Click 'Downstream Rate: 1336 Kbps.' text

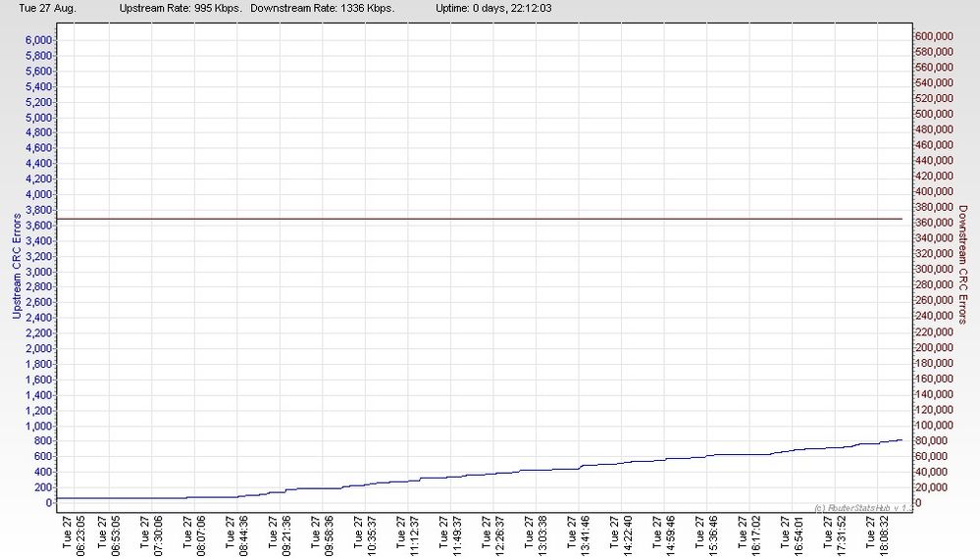(323, 8)
